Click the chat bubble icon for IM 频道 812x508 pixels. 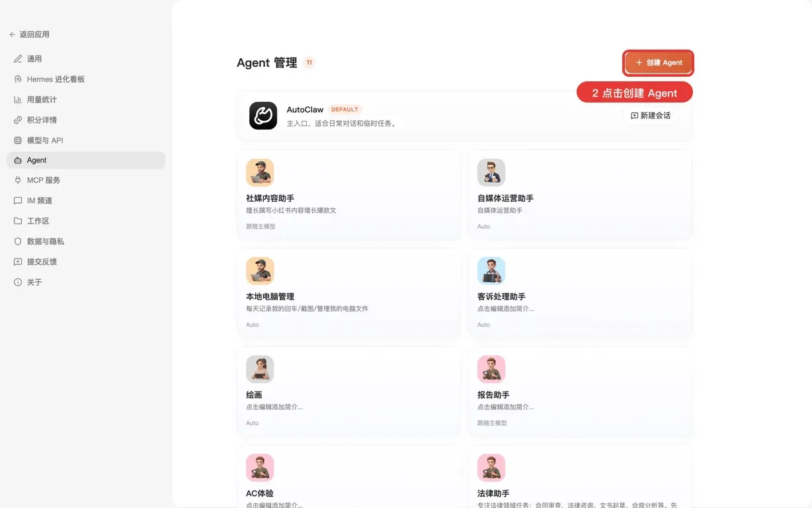tap(18, 200)
